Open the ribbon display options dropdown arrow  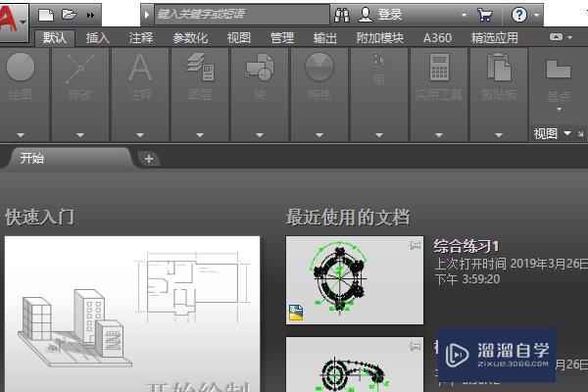pyautogui.click(x=570, y=37)
